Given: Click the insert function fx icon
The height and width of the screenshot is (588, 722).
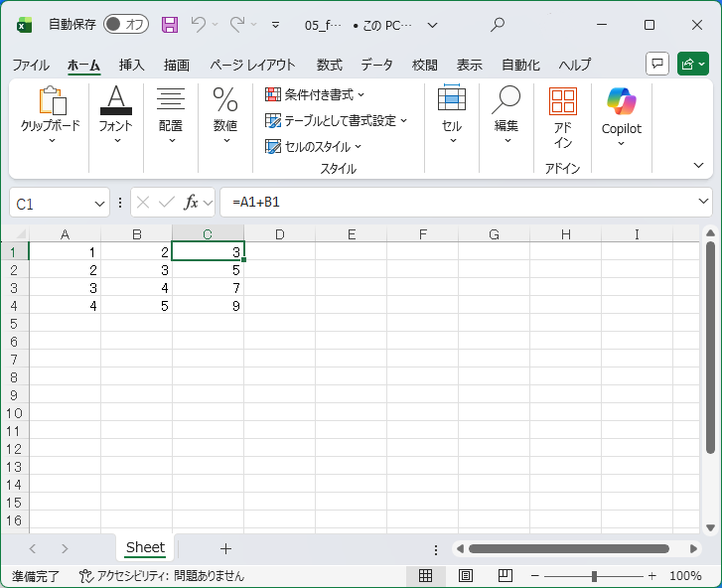Looking at the screenshot, I should coord(192,203).
